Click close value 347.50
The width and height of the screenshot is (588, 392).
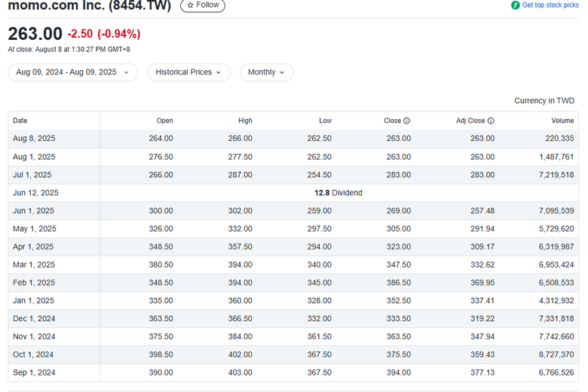(399, 265)
